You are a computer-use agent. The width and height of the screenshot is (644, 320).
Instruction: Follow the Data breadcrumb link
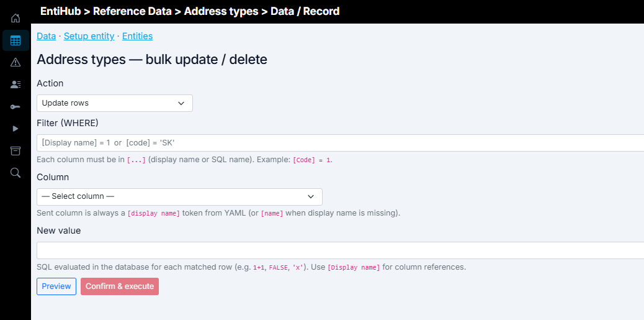[x=47, y=36]
